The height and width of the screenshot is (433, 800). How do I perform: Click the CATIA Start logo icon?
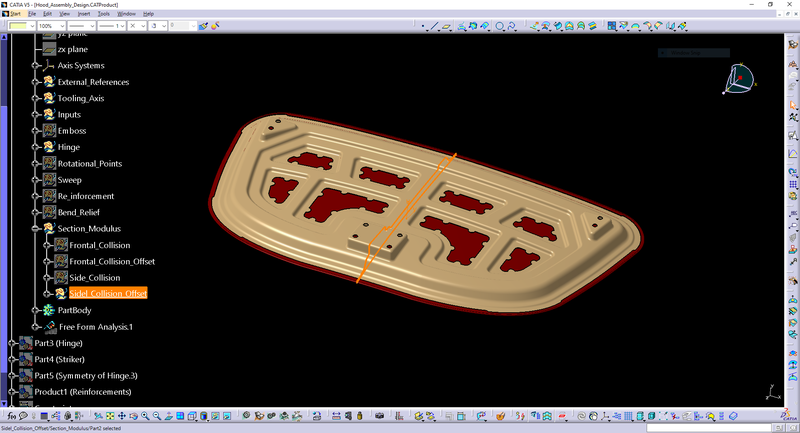click(x=6, y=14)
